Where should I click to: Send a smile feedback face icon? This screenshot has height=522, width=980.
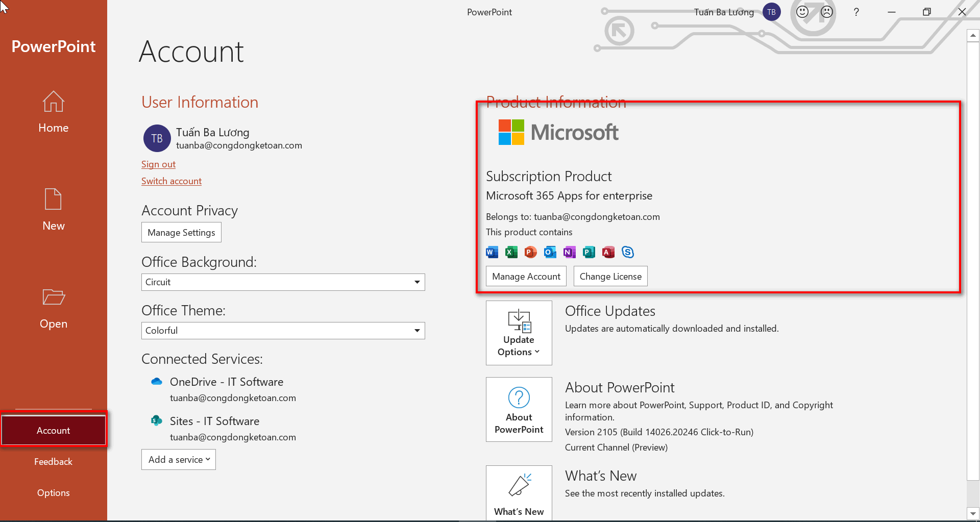click(802, 12)
